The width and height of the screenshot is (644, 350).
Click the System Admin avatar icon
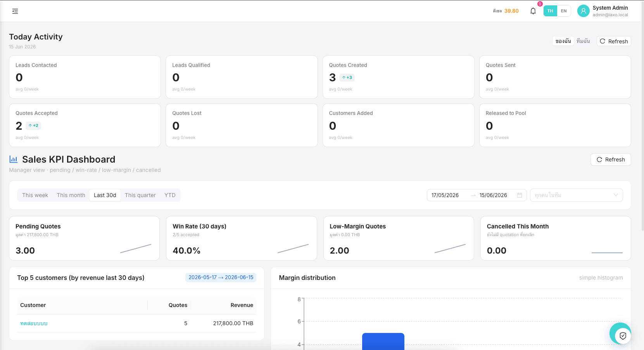point(583,11)
